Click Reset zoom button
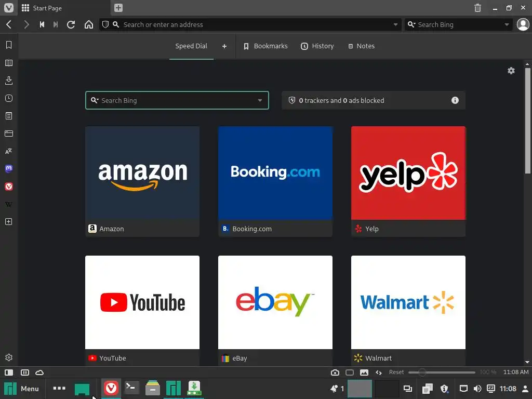Screen dimensions: 532x399 tap(396, 372)
